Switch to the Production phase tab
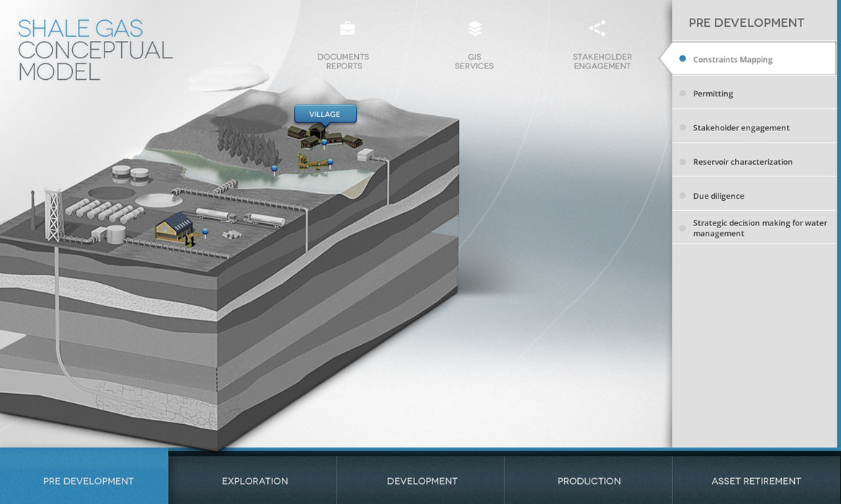 pyautogui.click(x=589, y=481)
